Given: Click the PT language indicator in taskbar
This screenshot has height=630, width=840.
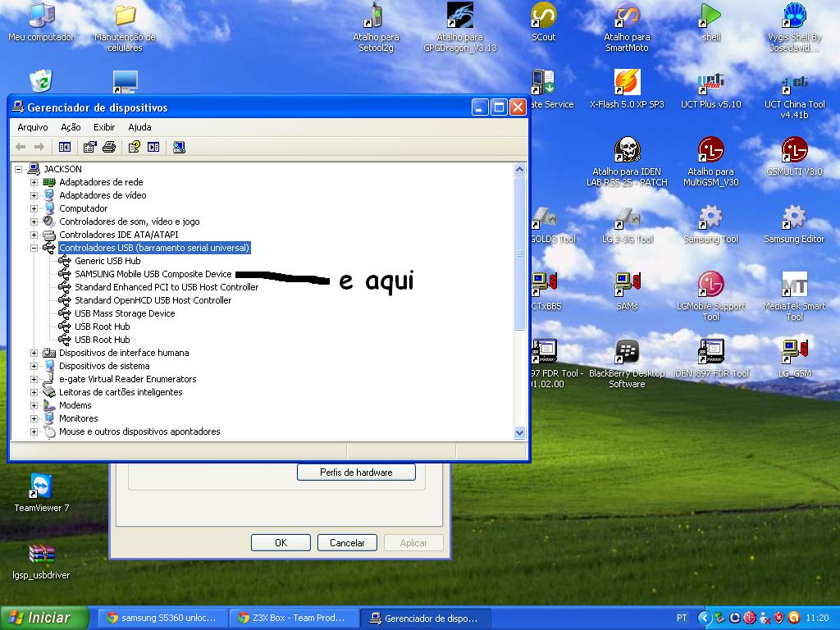Looking at the screenshot, I should pos(682,619).
